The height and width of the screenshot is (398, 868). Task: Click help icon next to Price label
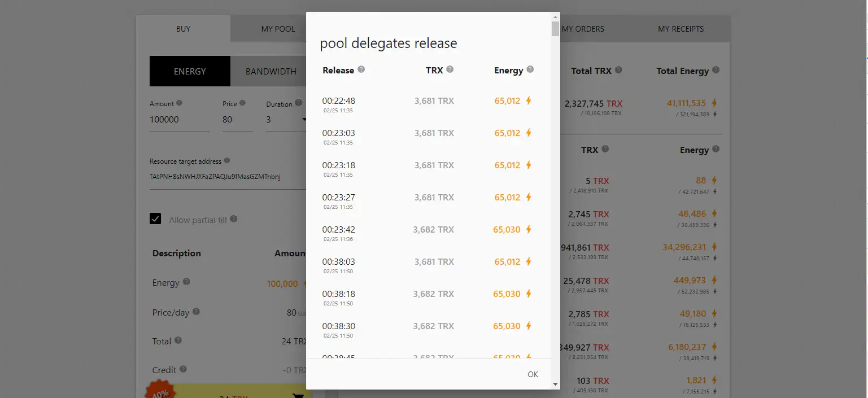[242, 103]
